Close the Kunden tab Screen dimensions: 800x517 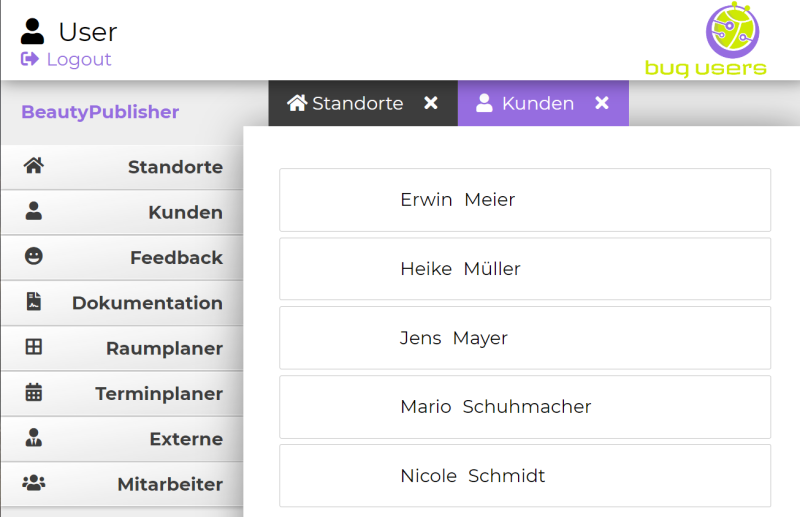[602, 103]
